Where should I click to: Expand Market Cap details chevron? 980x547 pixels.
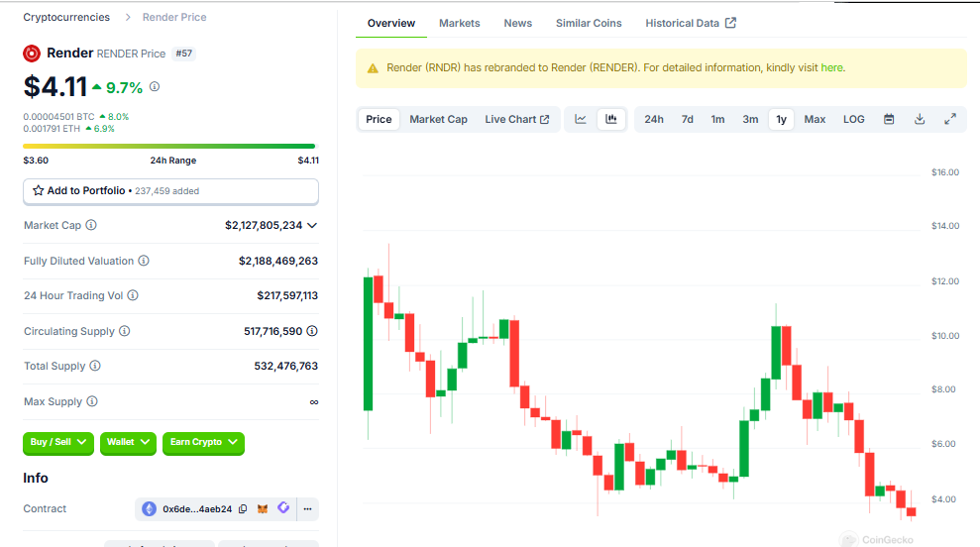tap(312, 226)
